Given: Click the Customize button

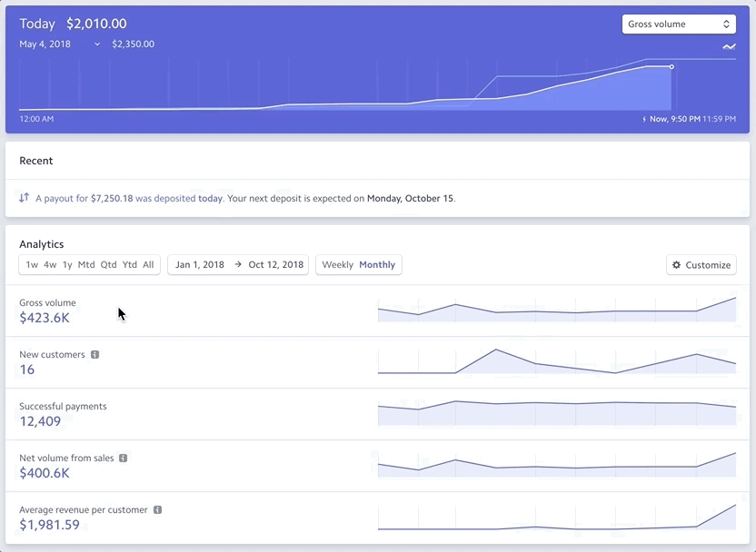Looking at the screenshot, I should click(x=701, y=265).
